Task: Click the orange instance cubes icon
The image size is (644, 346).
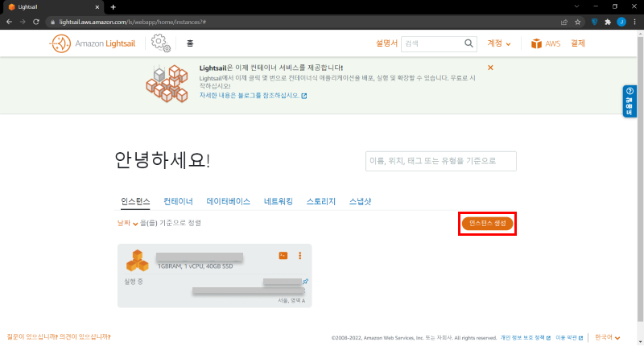Action: click(x=137, y=260)
